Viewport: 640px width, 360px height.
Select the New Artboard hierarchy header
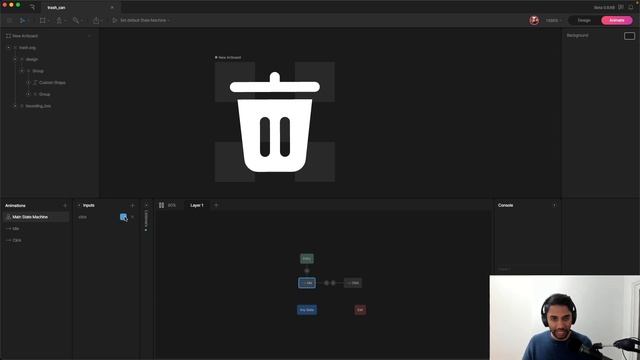(x=25, y=36)
